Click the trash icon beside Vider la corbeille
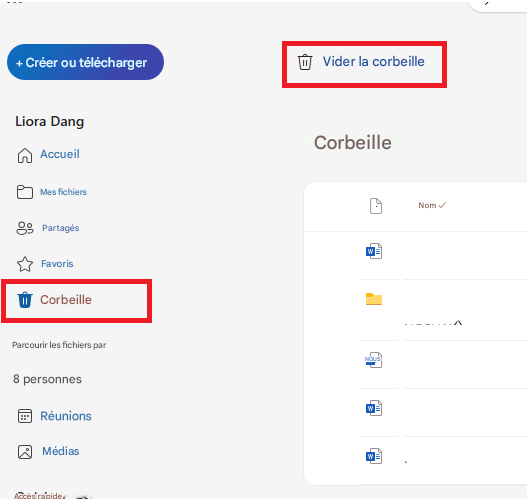 click(305, 62)
